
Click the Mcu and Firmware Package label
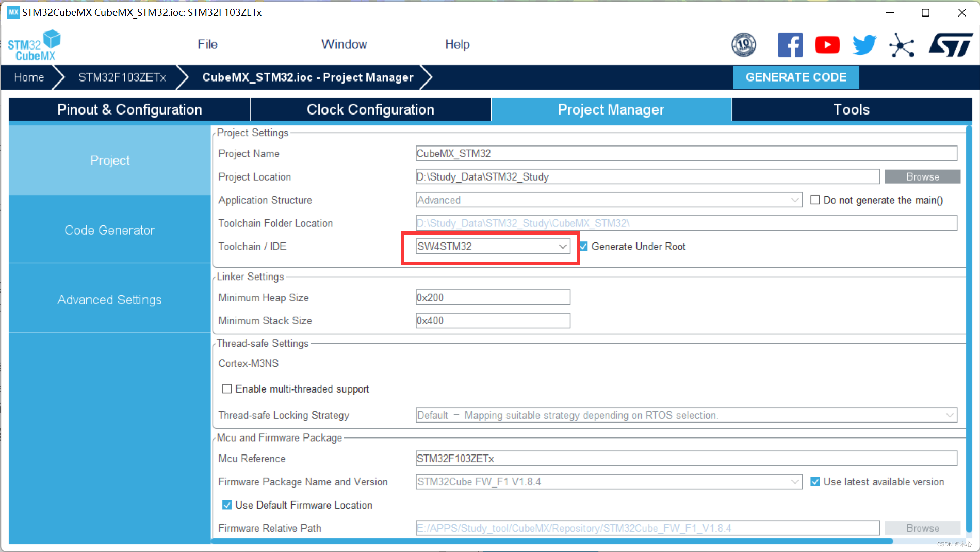(279, 437)
